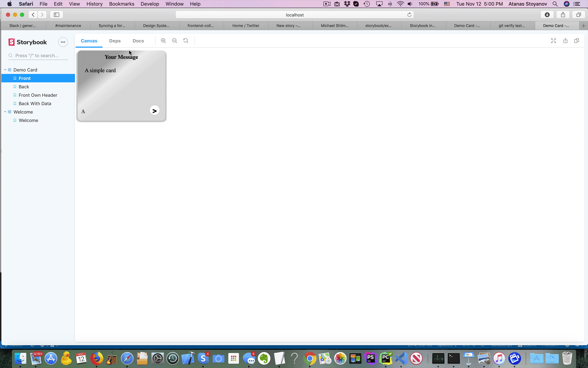
Task: Go full screen in Storybook preview
Action: (553, 41)
